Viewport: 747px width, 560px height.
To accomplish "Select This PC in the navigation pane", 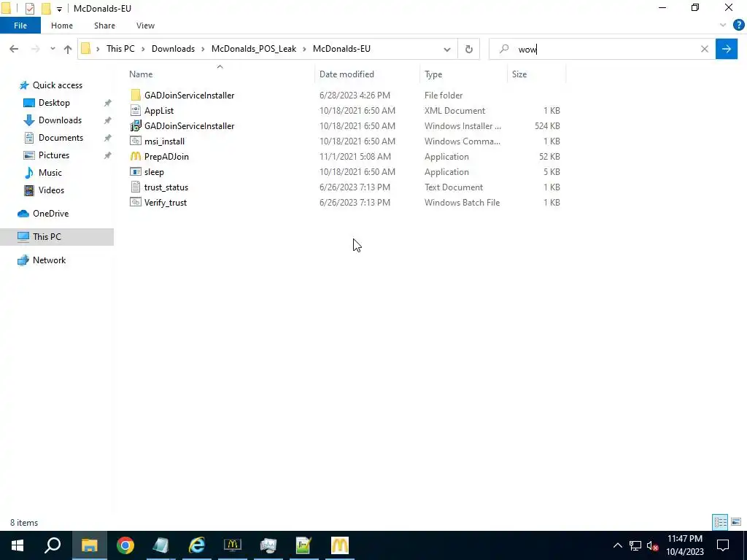I will coord(57,237).
